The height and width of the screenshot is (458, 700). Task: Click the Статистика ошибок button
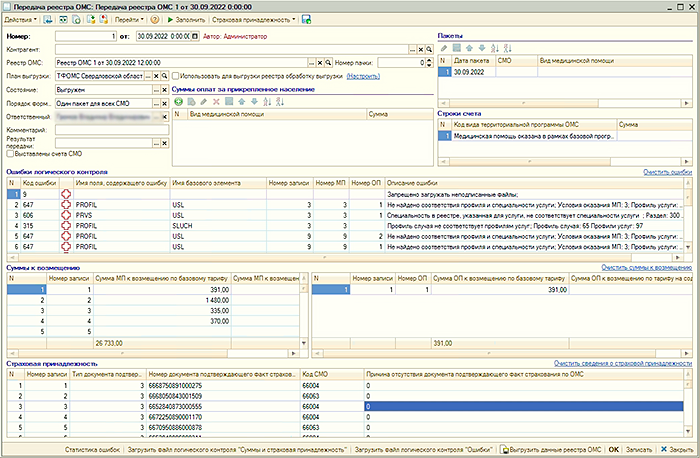(x=90, y=450)
